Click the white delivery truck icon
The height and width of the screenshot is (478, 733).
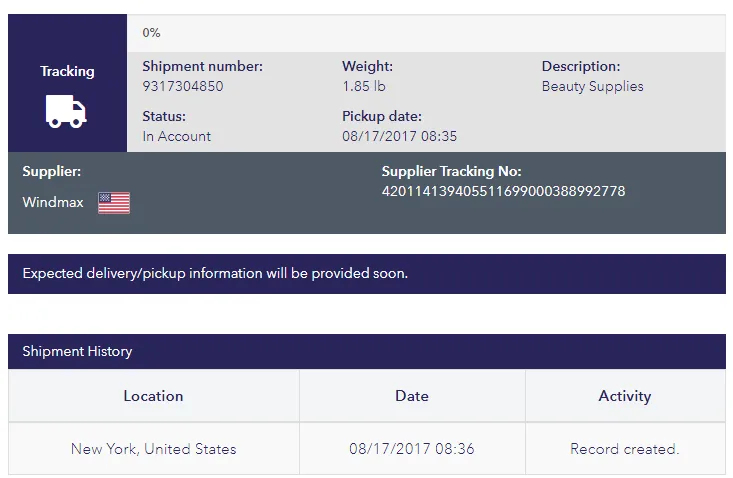[x=66, y=111]
